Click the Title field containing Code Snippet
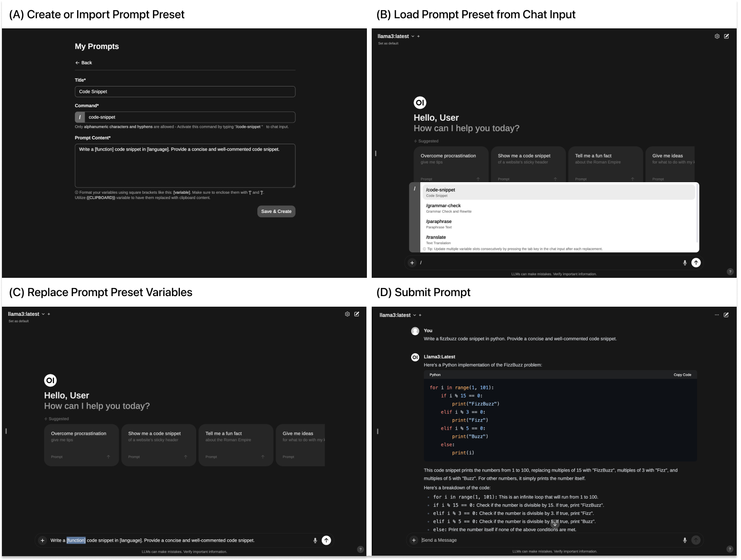The width and height of the screenshot is (741, 560). [185, 92]
